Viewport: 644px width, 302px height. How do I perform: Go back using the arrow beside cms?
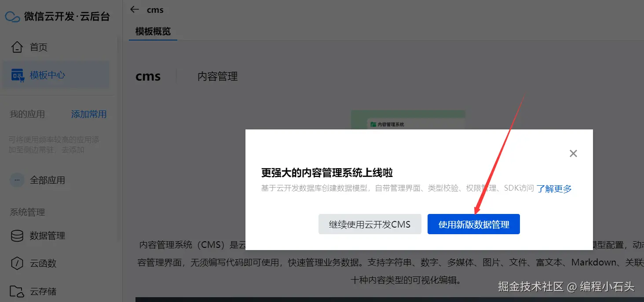135,9
